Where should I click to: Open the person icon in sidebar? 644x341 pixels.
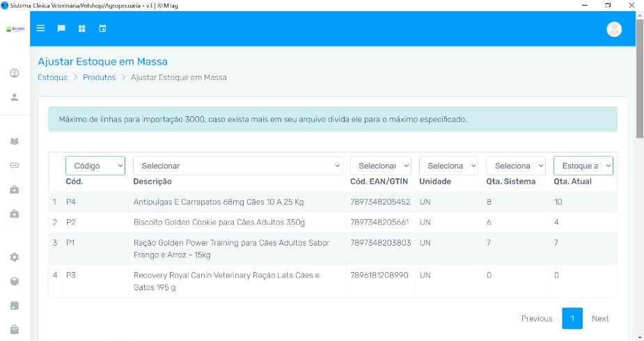tap(14, 97)
